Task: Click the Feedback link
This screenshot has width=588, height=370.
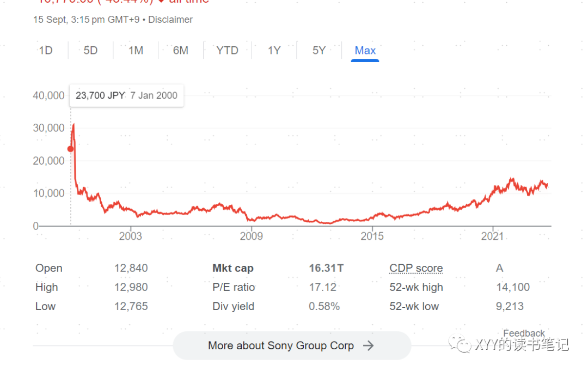Action: [x=524, y=333]
